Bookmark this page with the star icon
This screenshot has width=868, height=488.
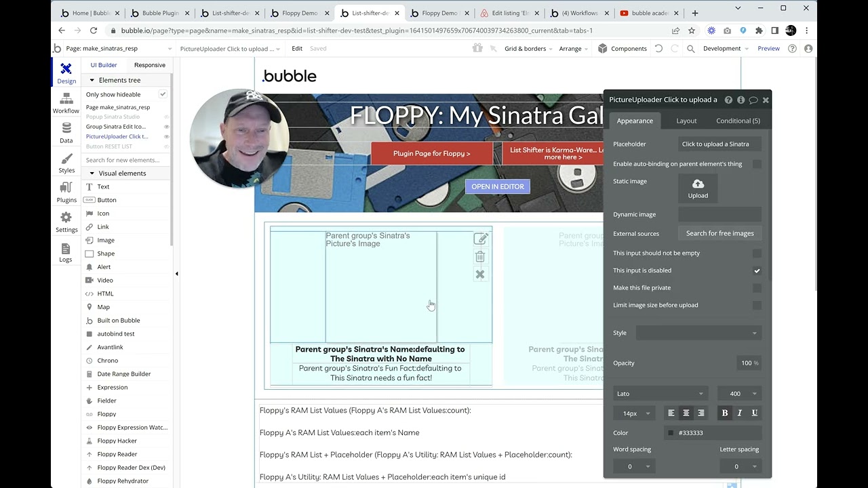click(x=692, y=30)
